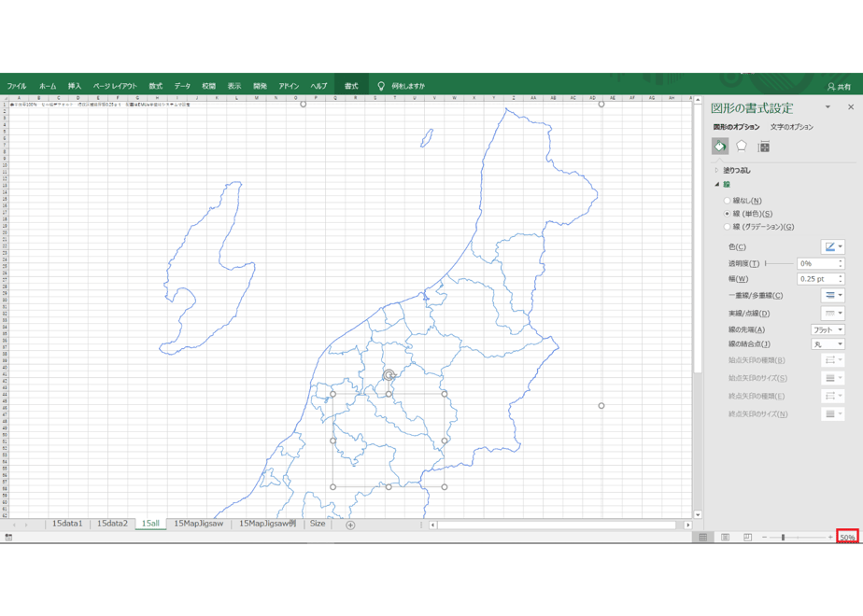Switch to Page Break Preview icon
The image size is (863, 616).
[747, 538]
